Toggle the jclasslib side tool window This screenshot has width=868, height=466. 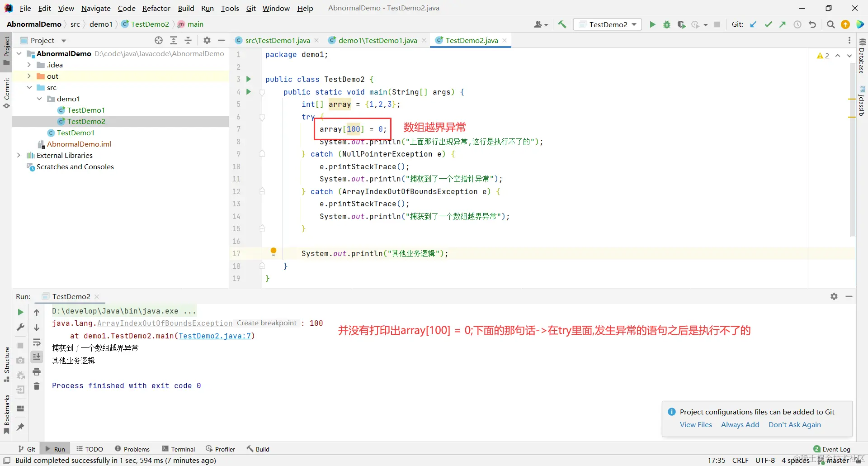pos(862,100)
